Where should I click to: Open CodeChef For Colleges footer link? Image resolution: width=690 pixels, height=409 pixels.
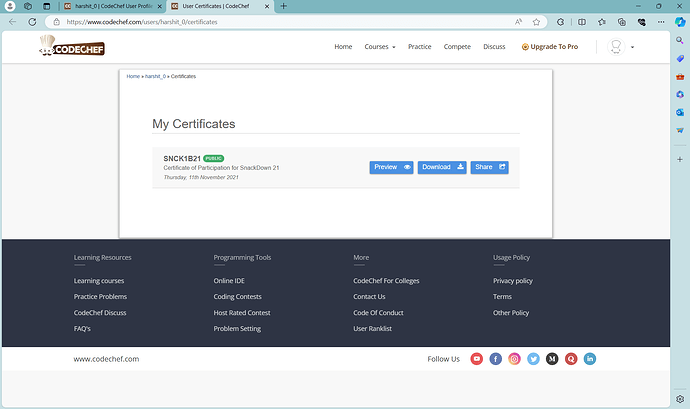pyautogui.click(x=386, y=281)
